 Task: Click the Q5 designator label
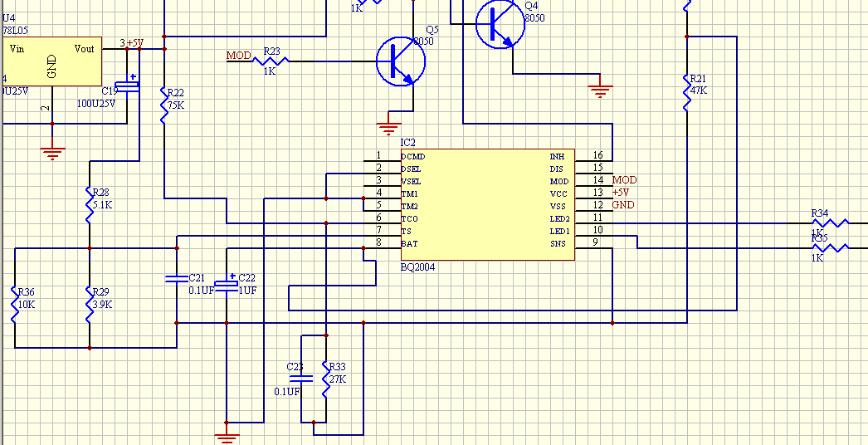[x=432, y=29]
